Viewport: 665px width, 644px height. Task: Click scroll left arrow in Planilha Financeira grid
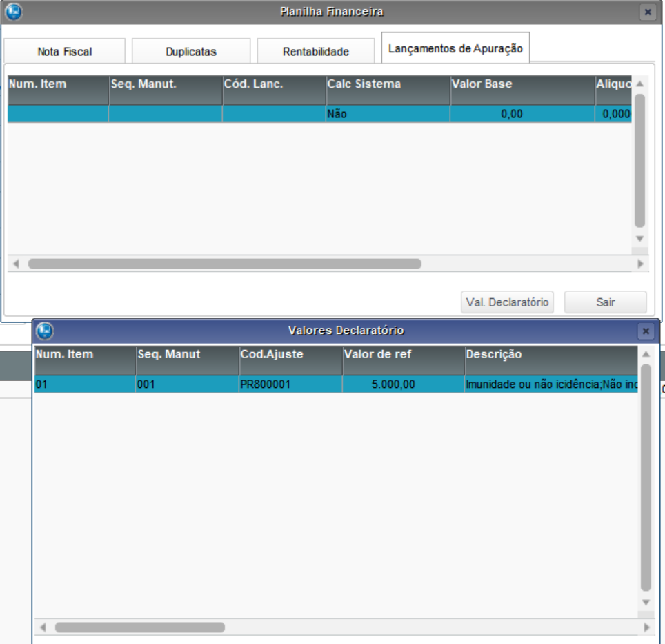coord(16,264)
